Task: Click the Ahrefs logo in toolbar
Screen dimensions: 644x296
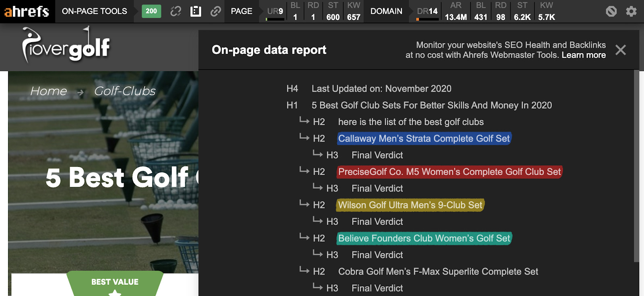Action: pyautogui.click(x=27, y=11)
